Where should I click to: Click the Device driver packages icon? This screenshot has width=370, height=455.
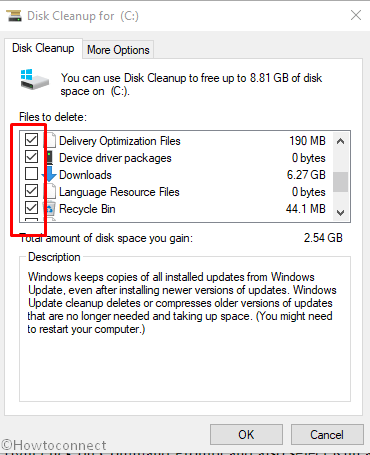click(50, 157)
